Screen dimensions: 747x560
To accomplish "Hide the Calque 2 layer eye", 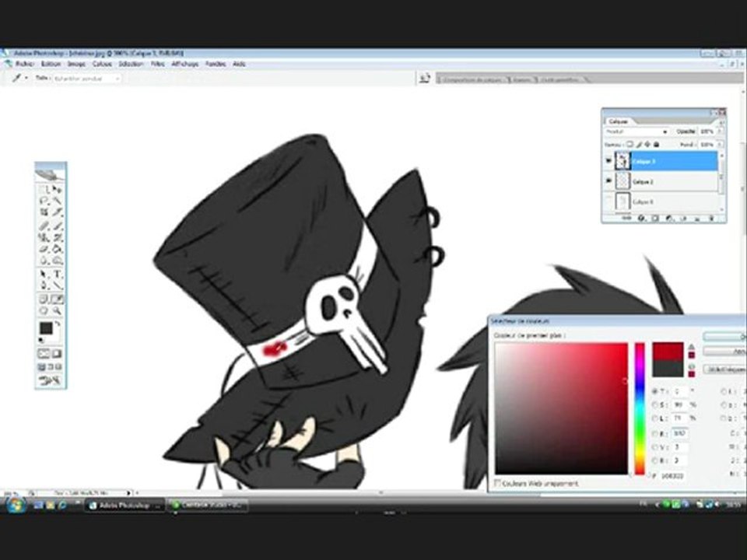I will coord(608,181).
